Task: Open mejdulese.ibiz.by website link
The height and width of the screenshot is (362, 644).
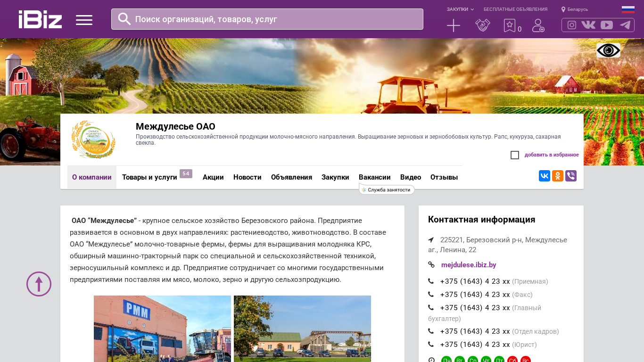Action: click(469, 265)
